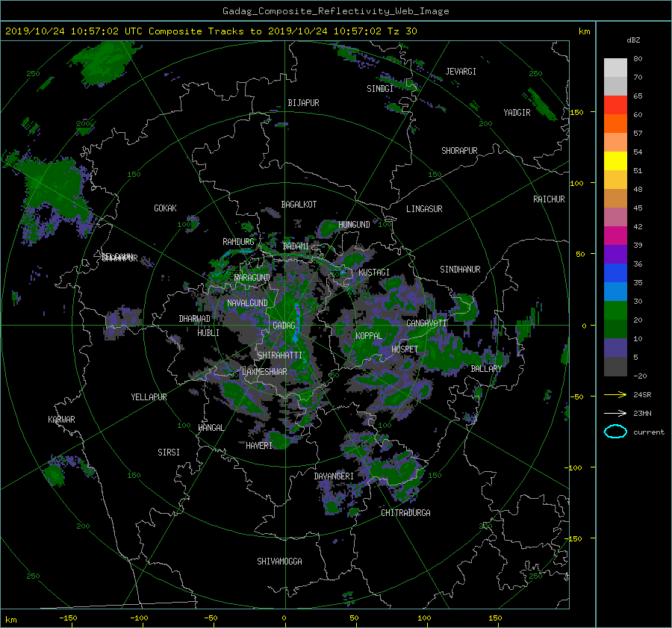Click the SHIRAHATTI town label
Image resolution: width=672 pixels, height=628 pixels.
[x=280, y=355]
